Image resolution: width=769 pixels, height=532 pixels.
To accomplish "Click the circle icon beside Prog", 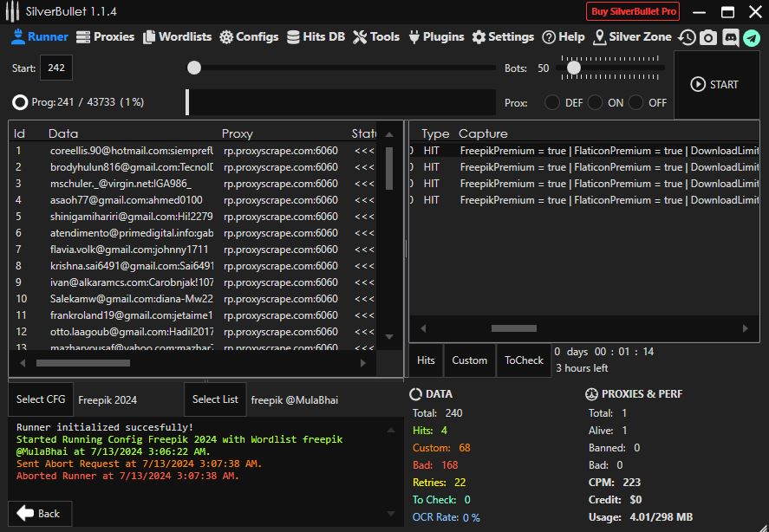I will [20, 102].
